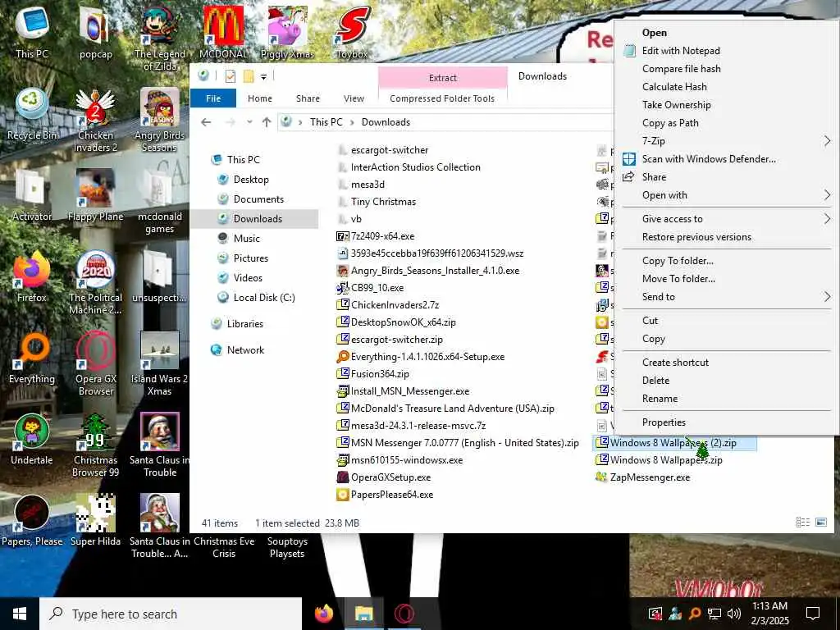The width and height of the screenshot is (840, 630).
Task: Select the file OperaGXSetup.exe
Action: pos(390,477)
